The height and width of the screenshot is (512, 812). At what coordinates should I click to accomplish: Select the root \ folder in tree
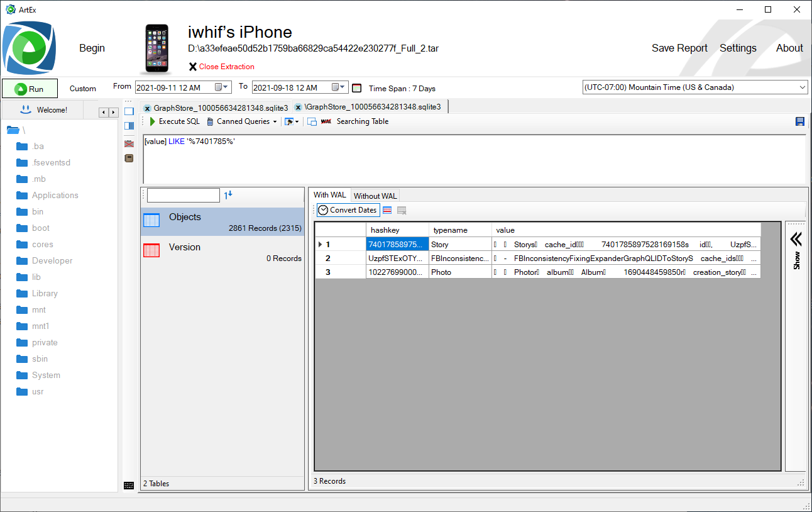pos(16,130)
